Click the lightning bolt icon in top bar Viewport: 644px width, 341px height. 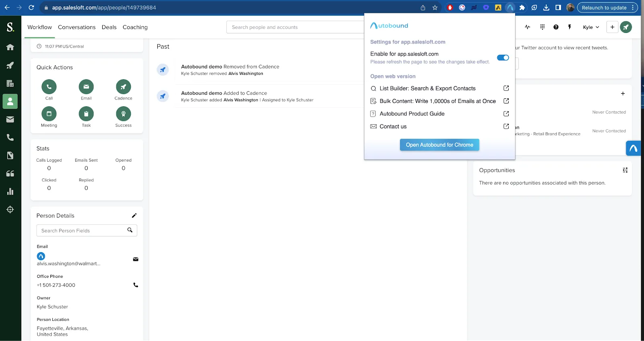pos(570,27)
